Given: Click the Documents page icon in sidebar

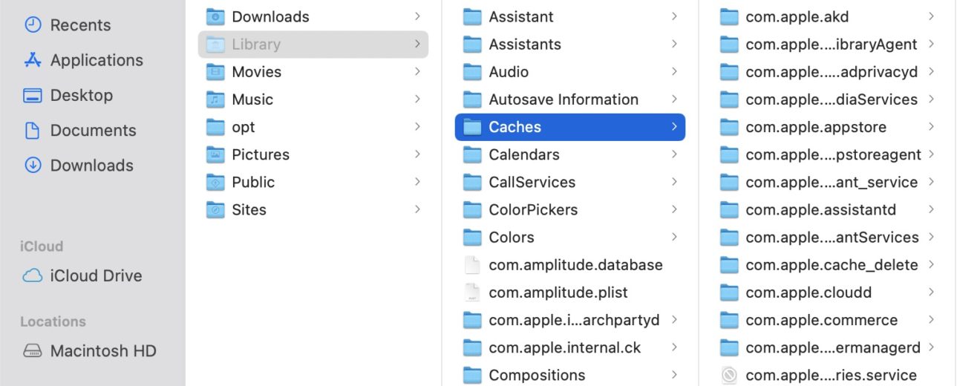Looking at the screenshot, I should [x=33, y=131].
